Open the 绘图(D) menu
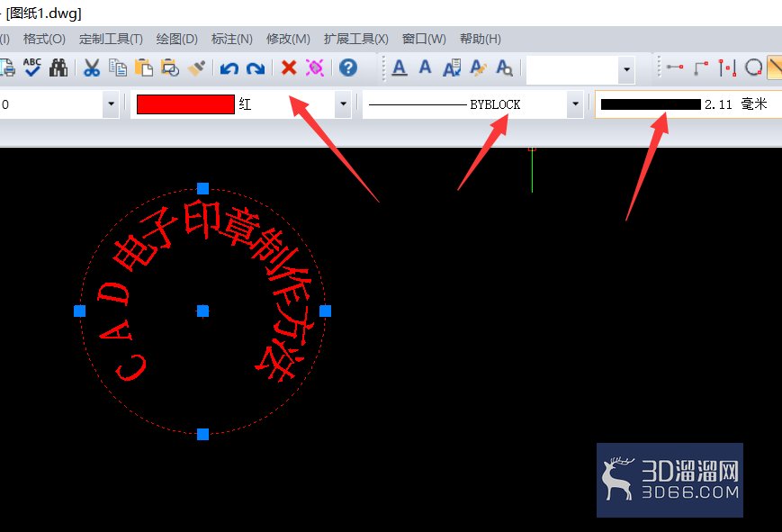782x532 pixels. [176, 39]
